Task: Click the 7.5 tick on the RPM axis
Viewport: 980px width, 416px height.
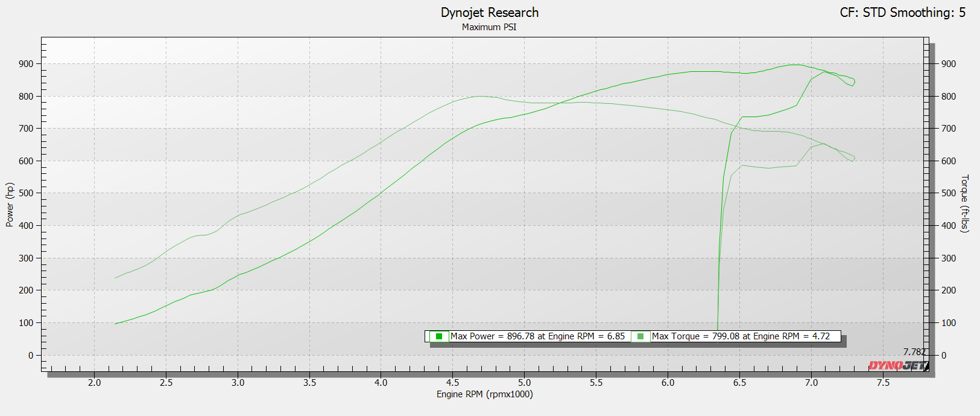Action: (x=883, y=382)
